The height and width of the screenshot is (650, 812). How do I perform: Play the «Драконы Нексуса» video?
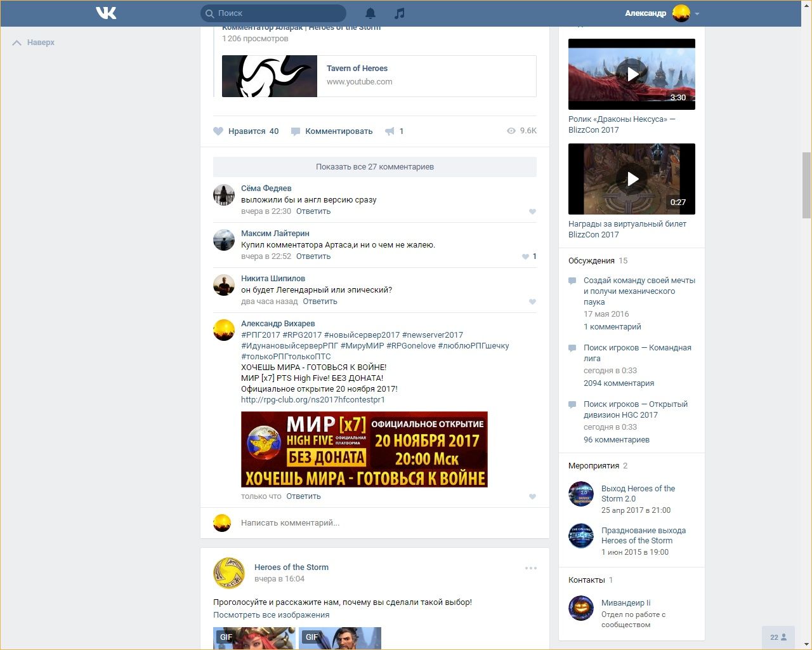pos(632,74)
